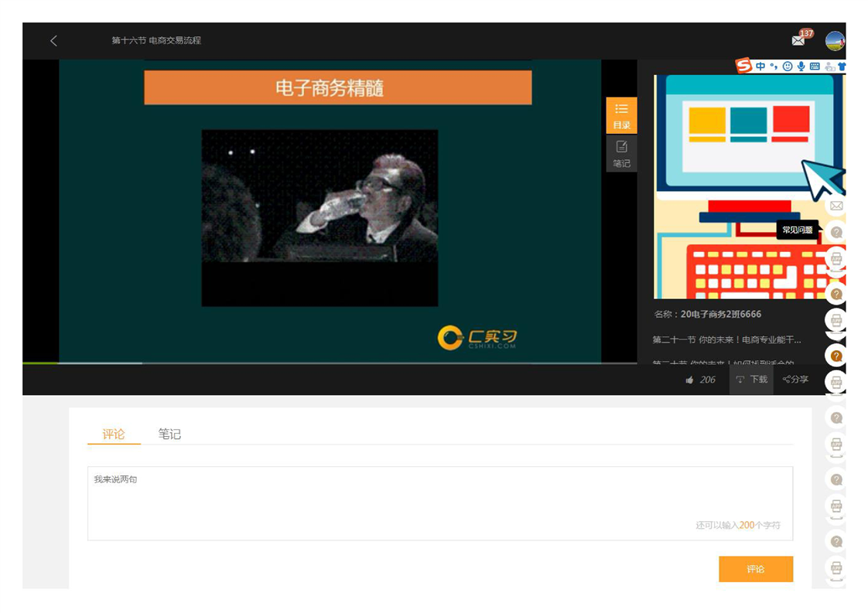
Task: Submit with the orange 评论 button
Action: 755,569
